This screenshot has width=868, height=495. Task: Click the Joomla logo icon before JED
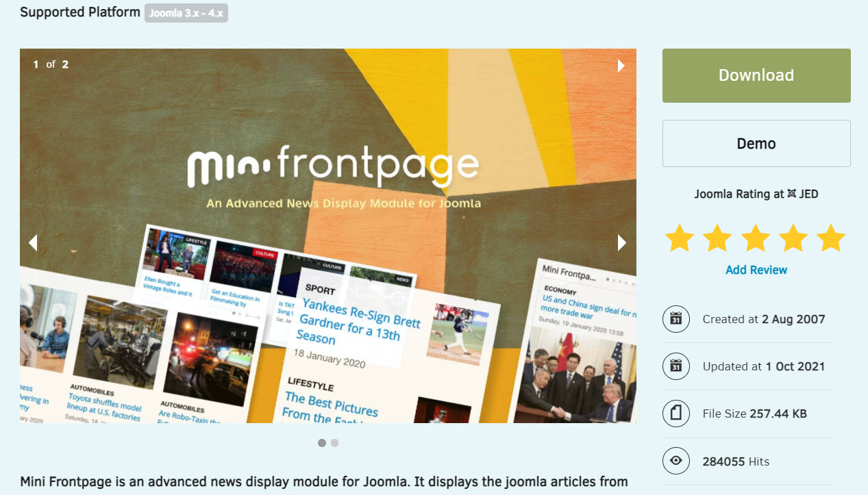(x=792, y=194)
